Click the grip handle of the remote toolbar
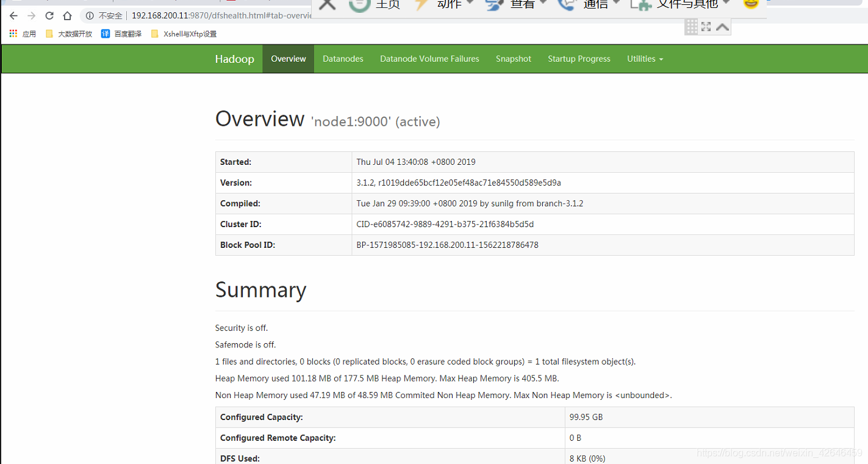This screenshot has width=868, height=464. point(691,27)
